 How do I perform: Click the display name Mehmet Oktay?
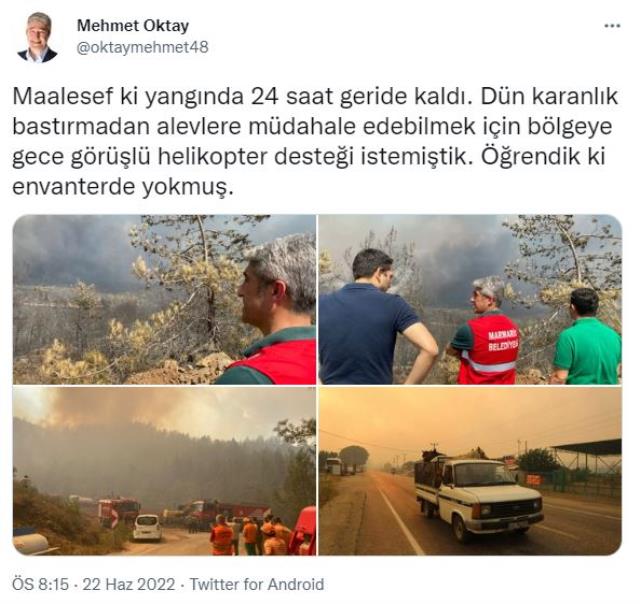tap(133, 26)
